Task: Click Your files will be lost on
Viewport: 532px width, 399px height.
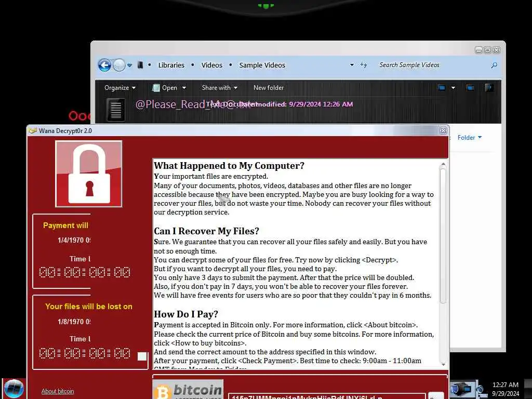Action: pyautogui.click(x=89, y=307)
